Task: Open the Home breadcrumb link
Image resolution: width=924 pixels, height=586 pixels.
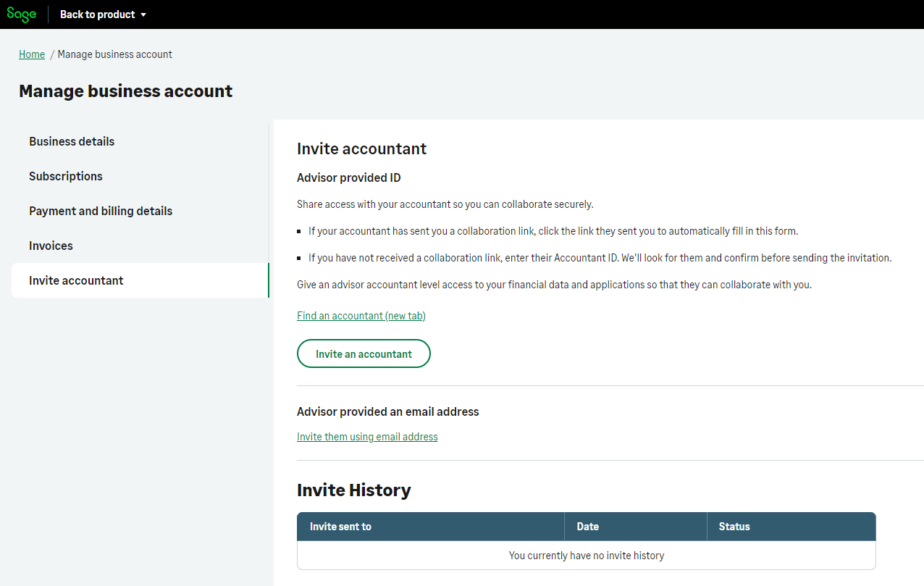Action: tap(31, 54)
